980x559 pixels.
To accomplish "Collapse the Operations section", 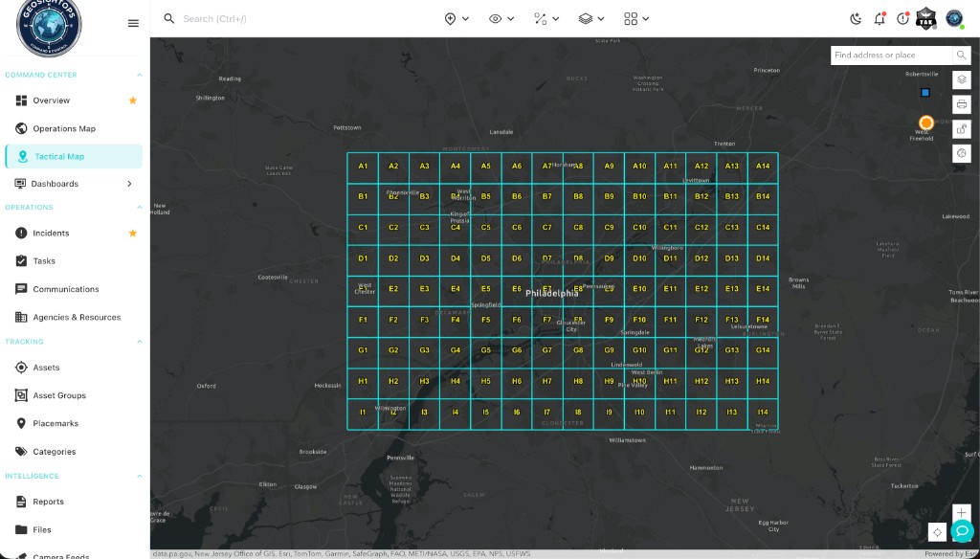I will click(140, 207).
